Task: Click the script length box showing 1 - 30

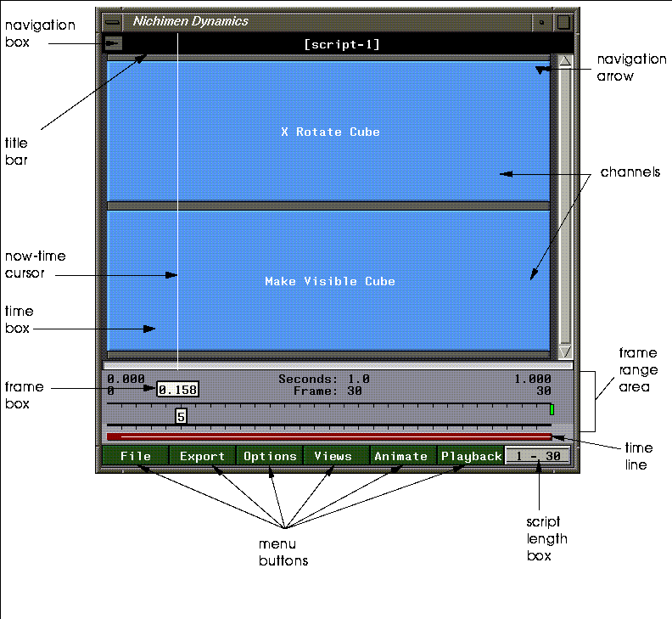Action: pos(538,456)
